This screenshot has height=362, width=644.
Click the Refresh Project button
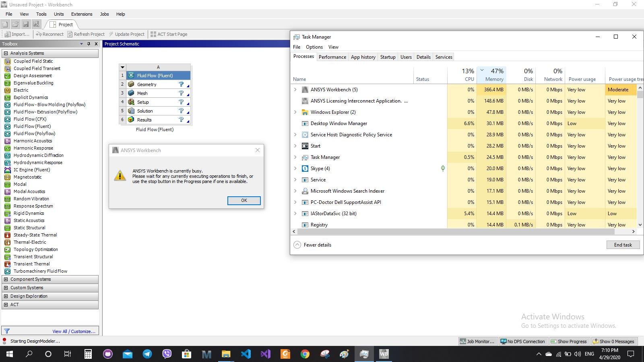pyautogui.click(x=86, y=34)
